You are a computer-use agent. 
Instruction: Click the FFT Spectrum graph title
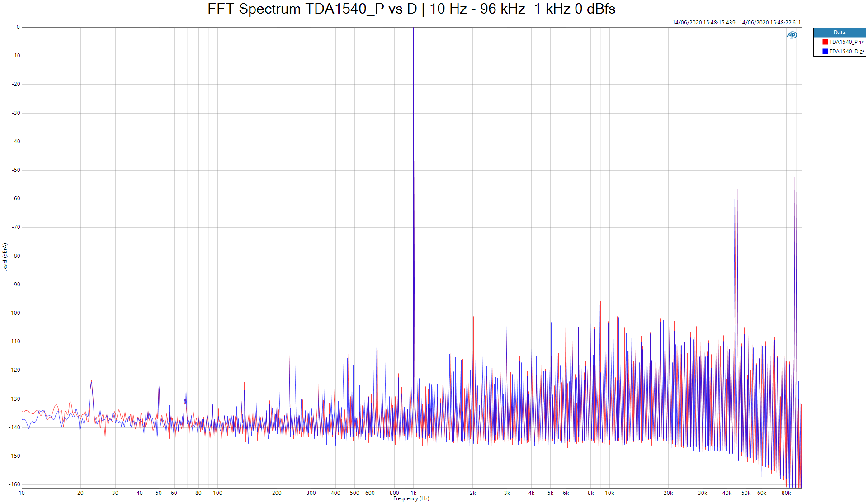[411, 9]
